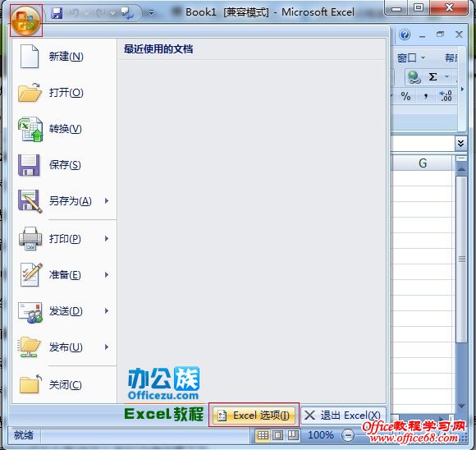Viewport: 476px width, 450px height.
Task: Expand the 打印 submenu arrow
Action: pyautogui.click(x=107, y=239)
